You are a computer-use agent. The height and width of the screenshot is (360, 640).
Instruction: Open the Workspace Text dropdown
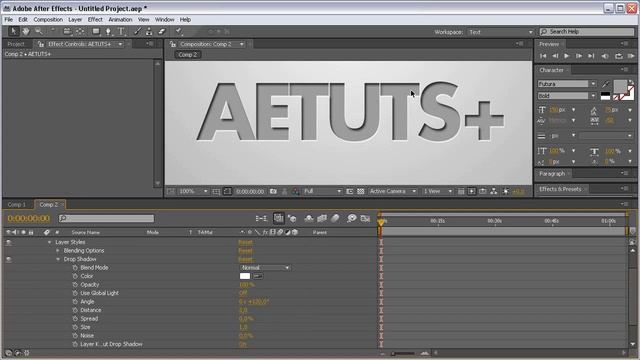tap(501, 32)
